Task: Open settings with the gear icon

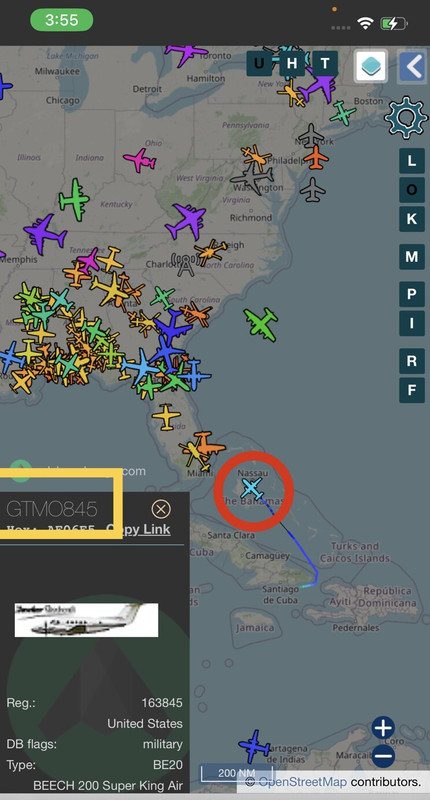Action: pyautogui.click(x=406, y=118)
